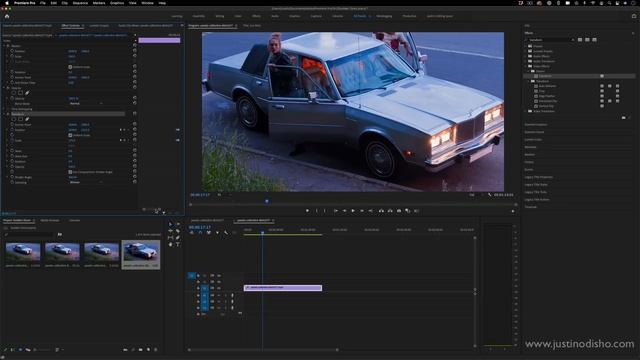Click New Bin icon in Project panel
Image resolution: width=640 pixels, height=360 pixels.
click(140, 350)
